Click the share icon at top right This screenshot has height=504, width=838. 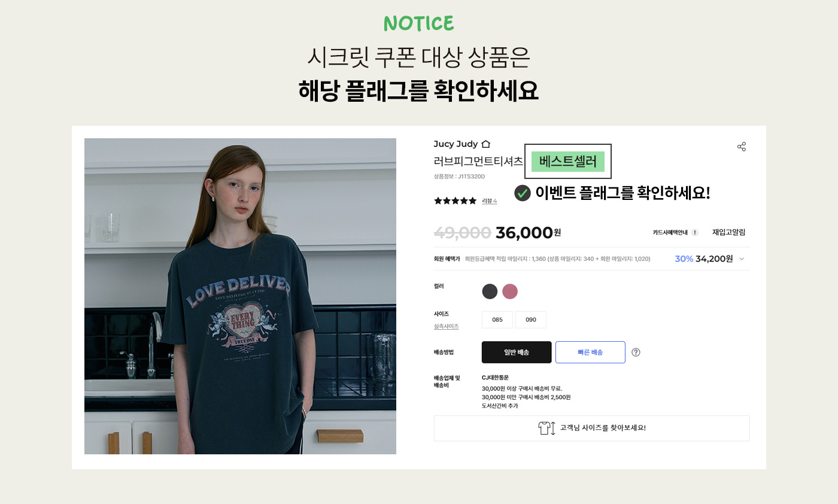pos(742,147)
